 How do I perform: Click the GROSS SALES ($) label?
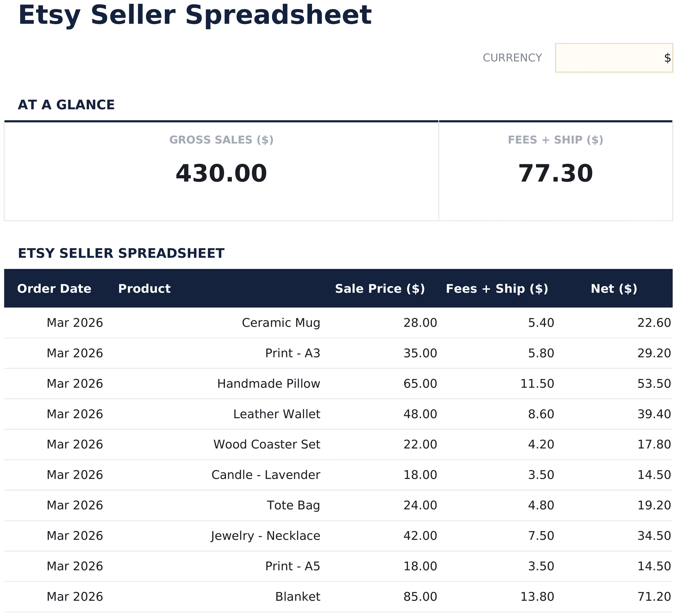[221, 140]
